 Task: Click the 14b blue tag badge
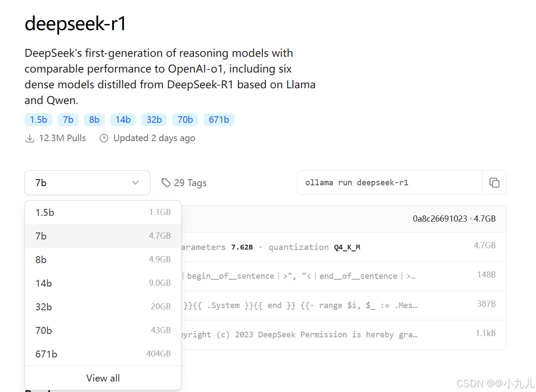click(x=123, y=120)
